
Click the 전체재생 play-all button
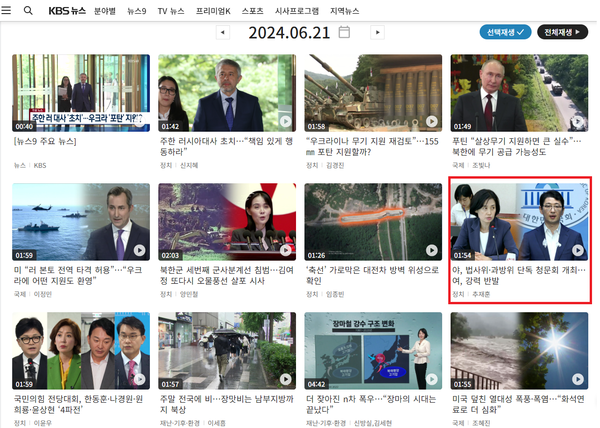(x=562, y=32)
